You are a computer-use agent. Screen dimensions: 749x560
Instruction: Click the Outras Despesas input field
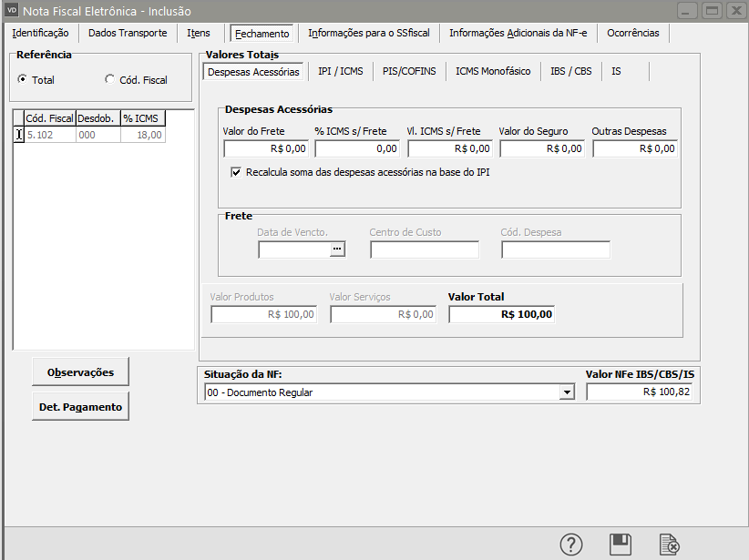[634, 148]
